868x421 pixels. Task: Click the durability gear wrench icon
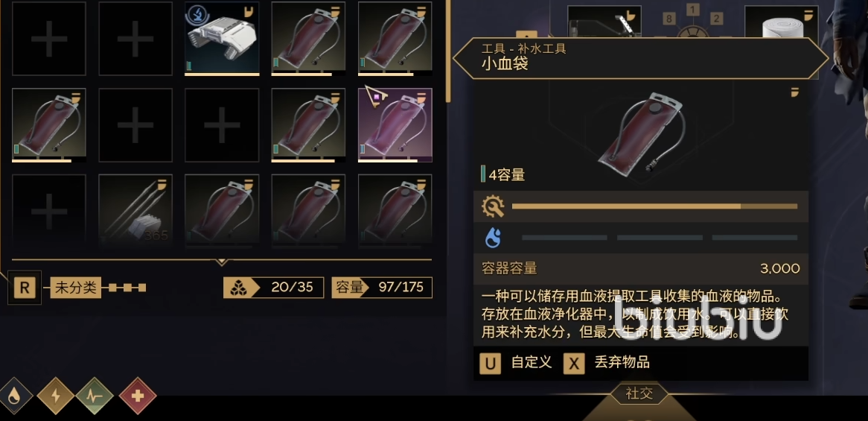(493, 206)
